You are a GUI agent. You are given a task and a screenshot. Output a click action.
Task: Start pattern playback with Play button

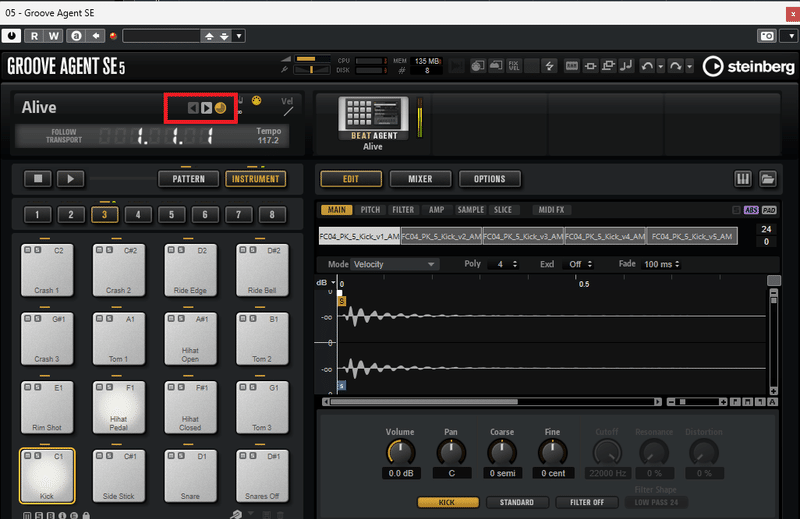[x=70, y=179]
